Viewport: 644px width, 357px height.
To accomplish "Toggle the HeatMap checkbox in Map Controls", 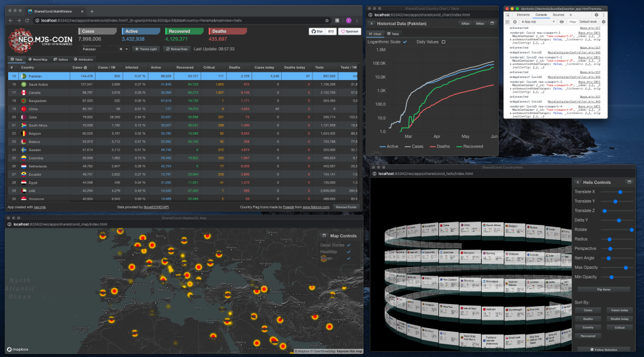I will [x=349, y=251].
